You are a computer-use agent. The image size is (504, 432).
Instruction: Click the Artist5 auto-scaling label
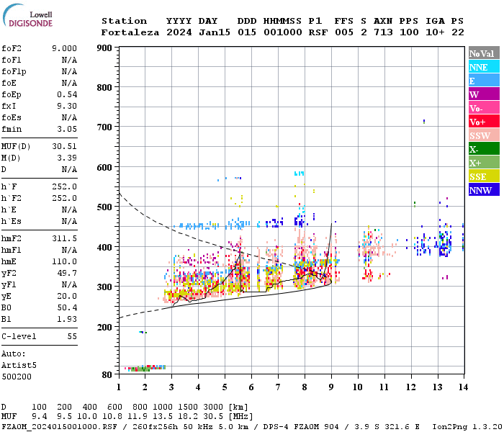click(x=19, y=366)
